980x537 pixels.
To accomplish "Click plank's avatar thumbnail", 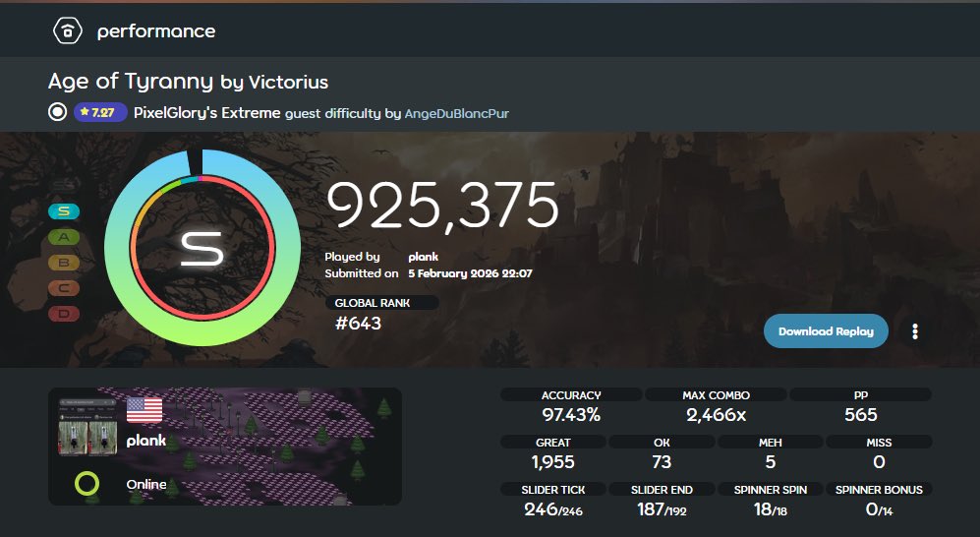I will click(87, 426).
